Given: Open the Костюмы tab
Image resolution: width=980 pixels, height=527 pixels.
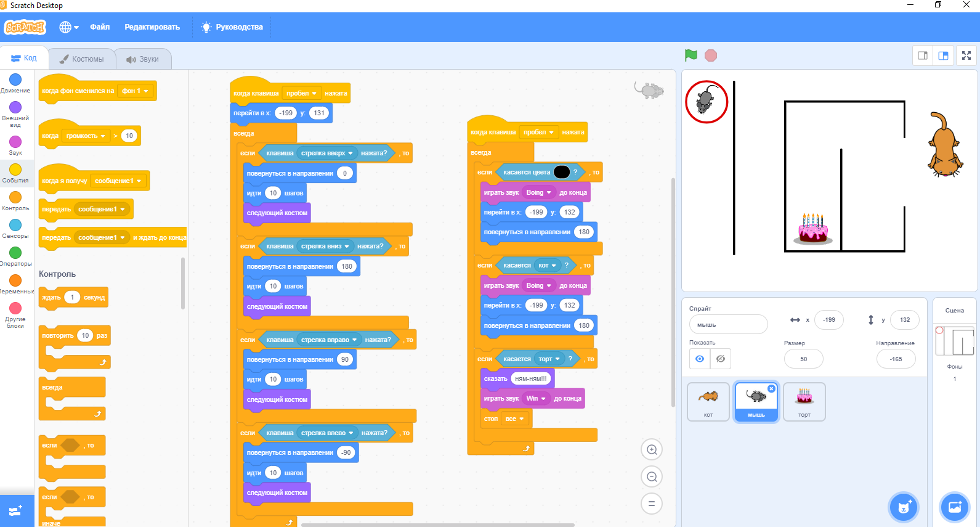Looking at the screenshot, I should (x=81, y=59).
